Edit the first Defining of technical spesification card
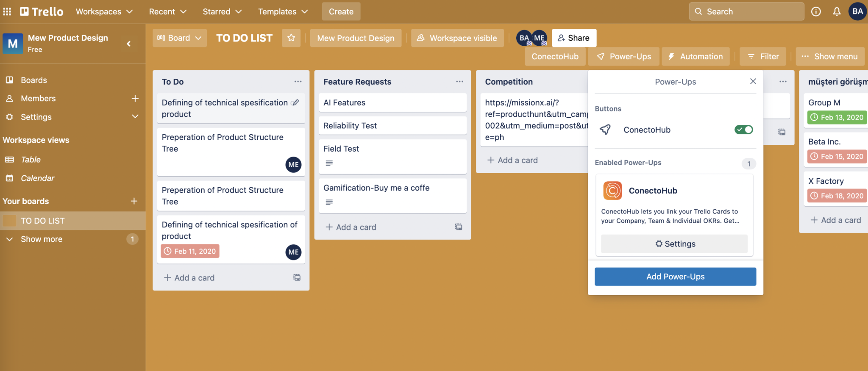The image size is (868, 371). (296, 102)
